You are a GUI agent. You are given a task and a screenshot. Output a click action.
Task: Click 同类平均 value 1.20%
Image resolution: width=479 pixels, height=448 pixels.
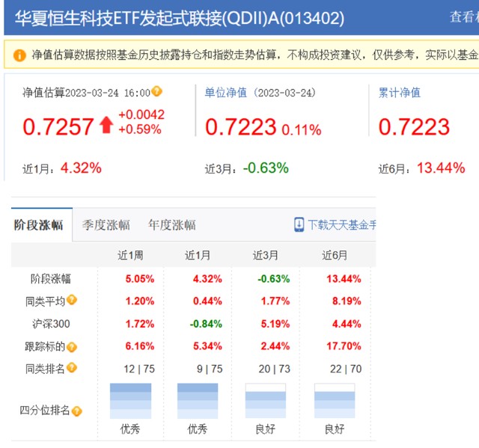pyautogui.click(x=140, y=301)
